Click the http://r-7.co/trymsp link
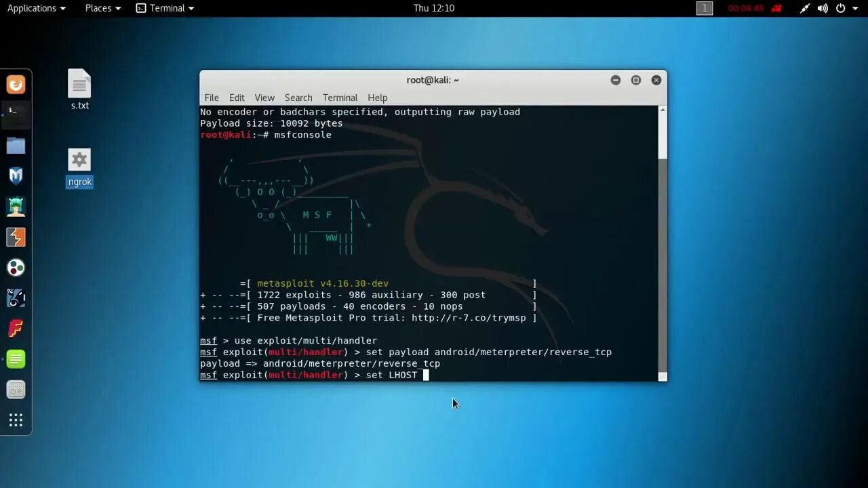868x488 pixels. click(x=469, y=318)
